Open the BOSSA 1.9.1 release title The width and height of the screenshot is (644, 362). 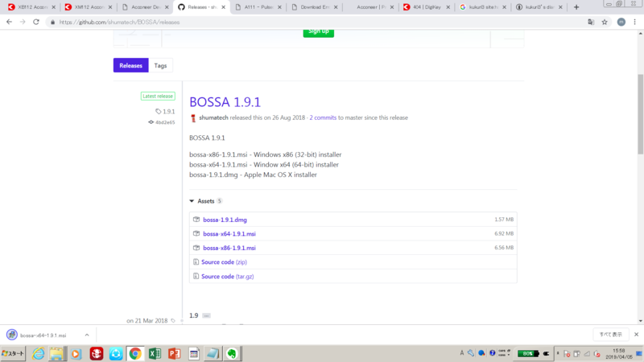[225, 102]
